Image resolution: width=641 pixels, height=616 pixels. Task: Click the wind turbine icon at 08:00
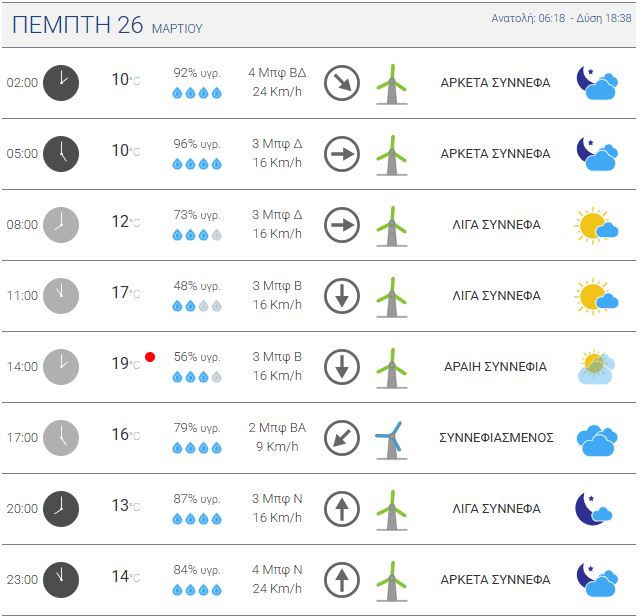coord(391,225)
